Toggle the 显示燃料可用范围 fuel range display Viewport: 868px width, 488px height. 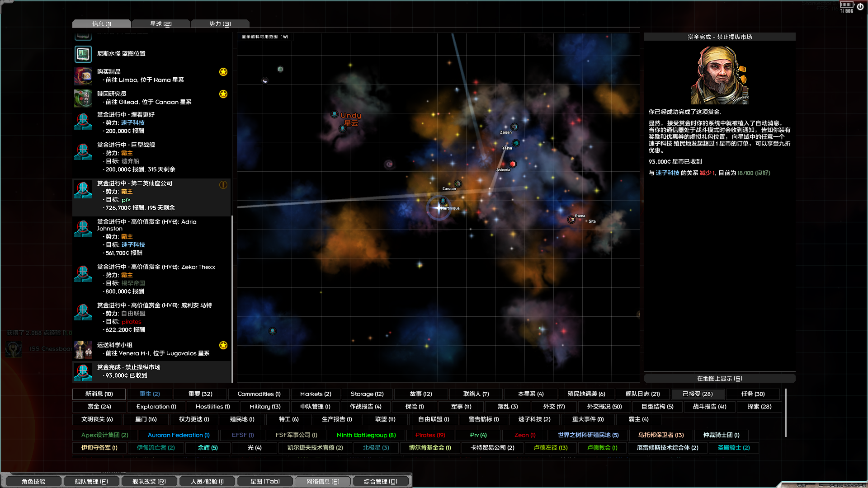pos(265,37)
